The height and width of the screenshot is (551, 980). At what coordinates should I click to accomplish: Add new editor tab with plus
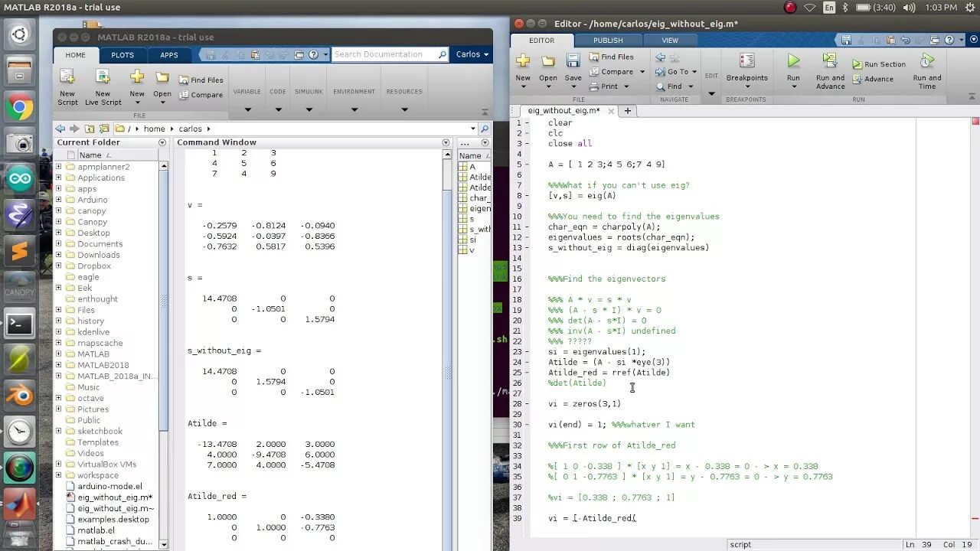pyautogui.click(x=627, y=111)
